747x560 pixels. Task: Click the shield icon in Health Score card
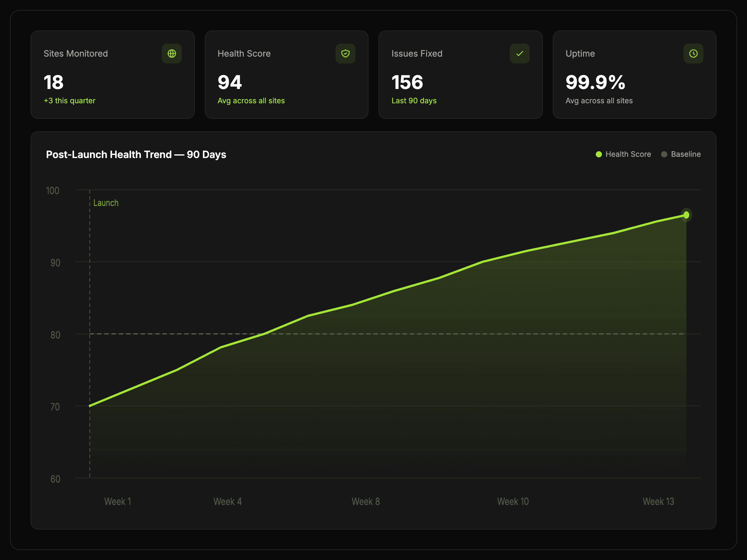click(345, 53)
